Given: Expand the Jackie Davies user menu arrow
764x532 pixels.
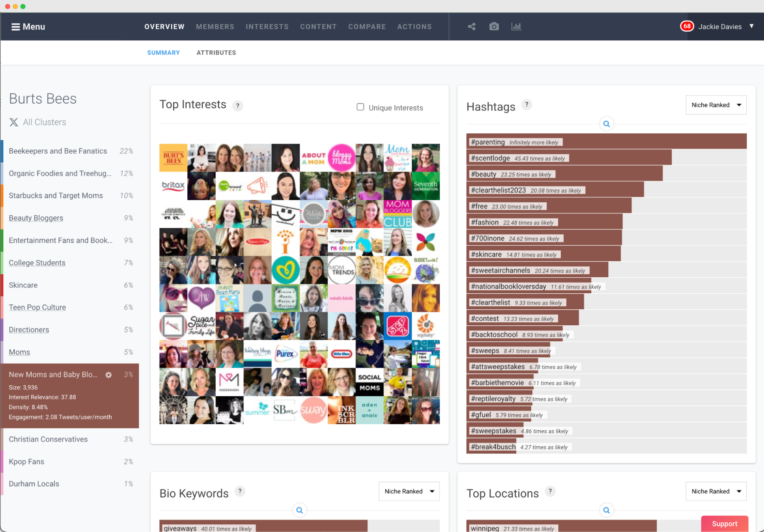Looking at the screenshot, I should pos(751,26).
